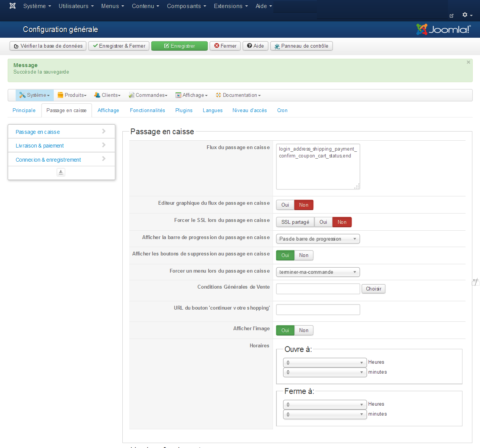The width and height of the screenshot is (480, 448).
Task: Open the Aide help button
Action: click(255, 46)
